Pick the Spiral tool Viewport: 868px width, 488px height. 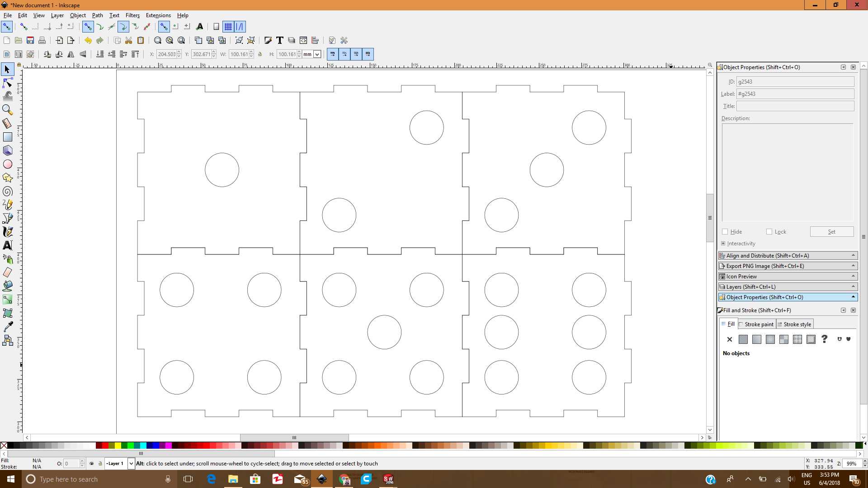coord(8,191)
